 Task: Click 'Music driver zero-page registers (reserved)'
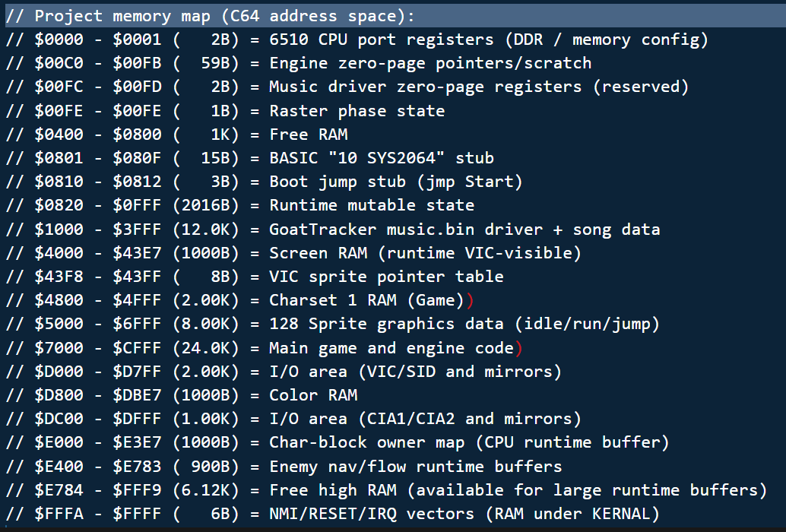pyautogui.click(x=479, y=87)
